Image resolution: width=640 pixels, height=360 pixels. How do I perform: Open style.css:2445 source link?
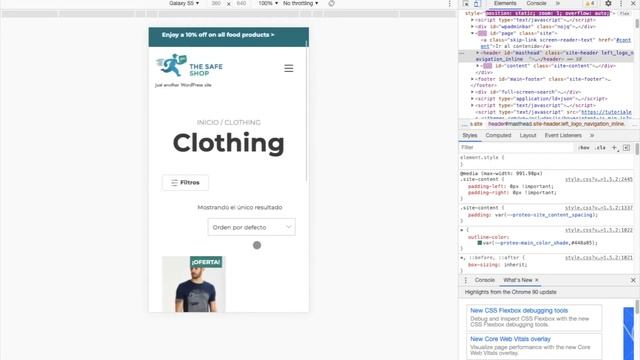[599, 180]
